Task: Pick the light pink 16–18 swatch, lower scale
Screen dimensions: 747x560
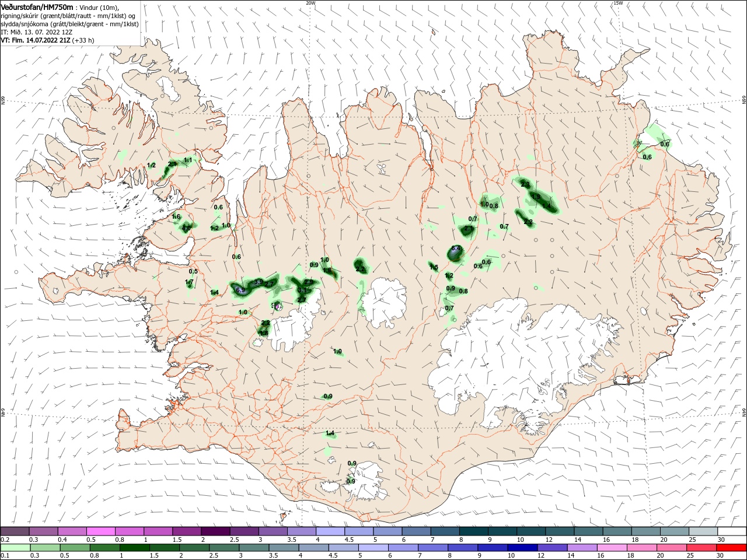Action: [612, 548]
